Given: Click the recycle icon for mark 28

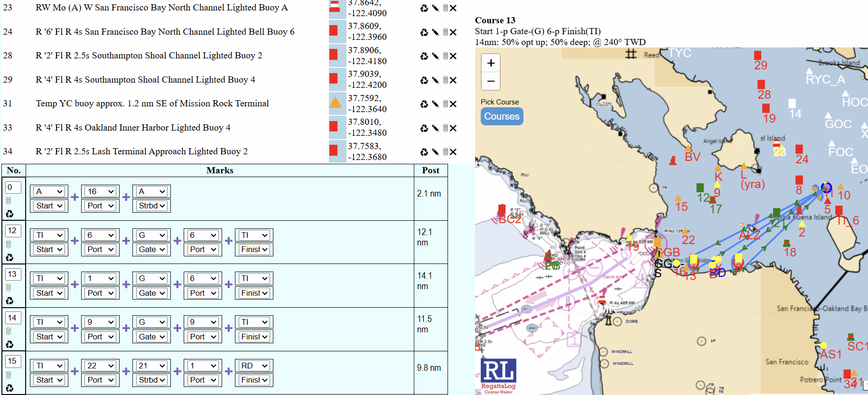Looking at the screenshot, I should pyautogui.click(x=424, y=56).
